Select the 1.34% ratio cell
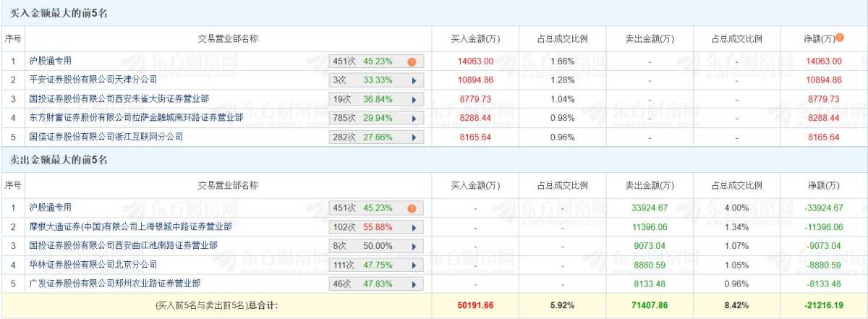Screen dimensions: 868x319 tap(736, 227)
